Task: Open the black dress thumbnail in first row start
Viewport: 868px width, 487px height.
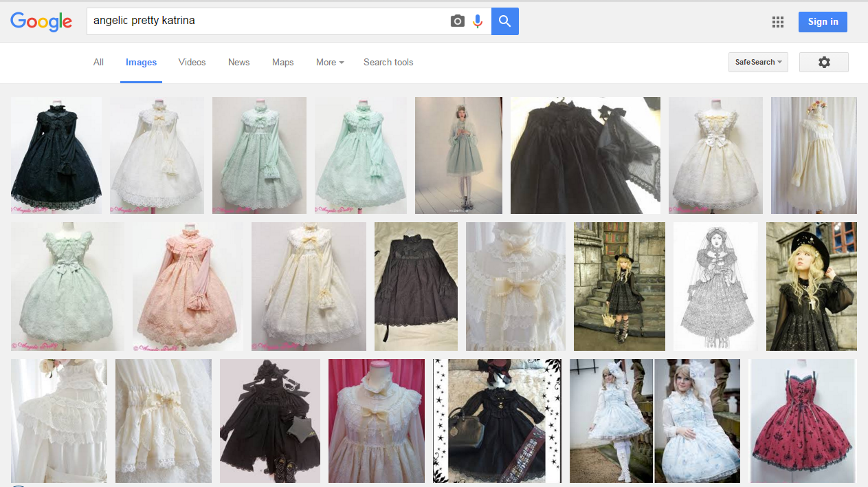Action: point(56,155)
